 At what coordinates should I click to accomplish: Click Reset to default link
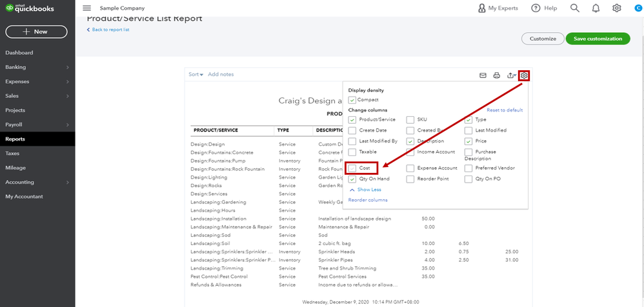click(x=505, y=110)
